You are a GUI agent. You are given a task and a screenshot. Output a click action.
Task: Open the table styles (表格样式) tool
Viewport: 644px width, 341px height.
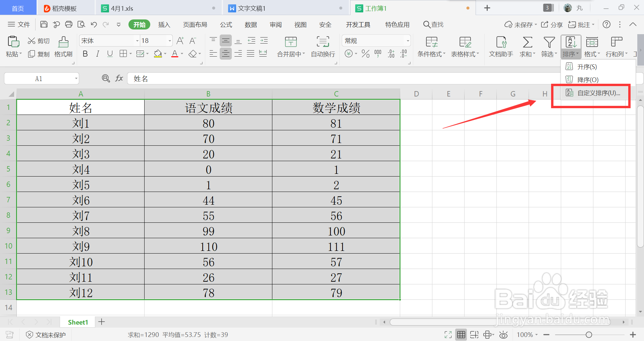[465, 47]
